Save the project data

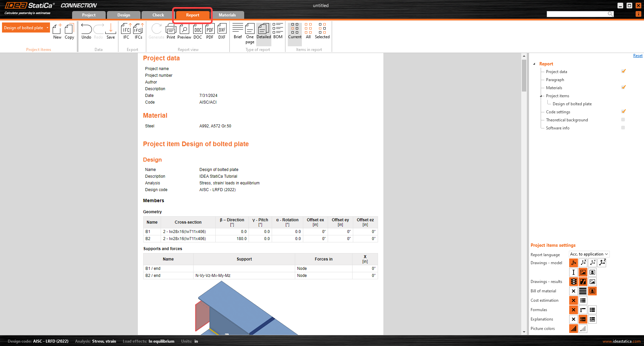tap(111, 32)
